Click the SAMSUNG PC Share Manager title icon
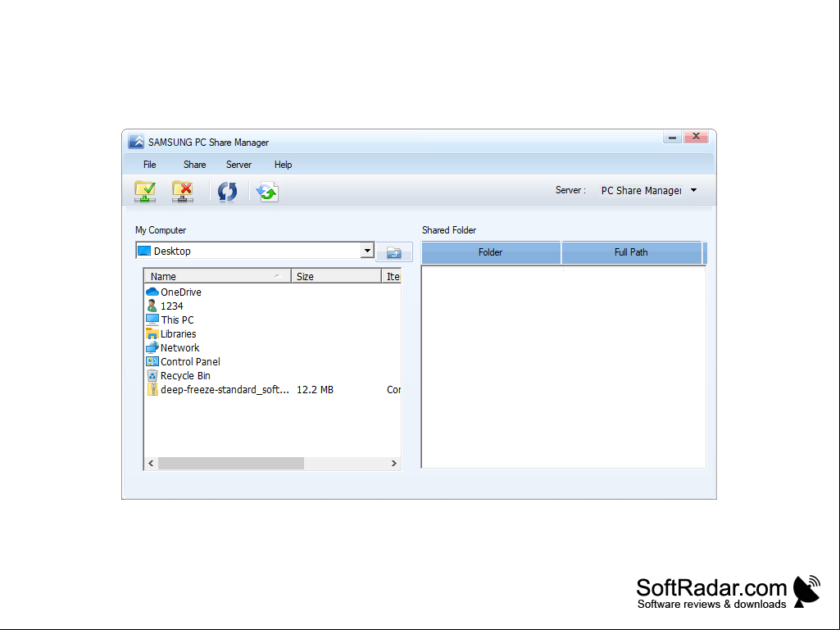 tap(136, 142)
